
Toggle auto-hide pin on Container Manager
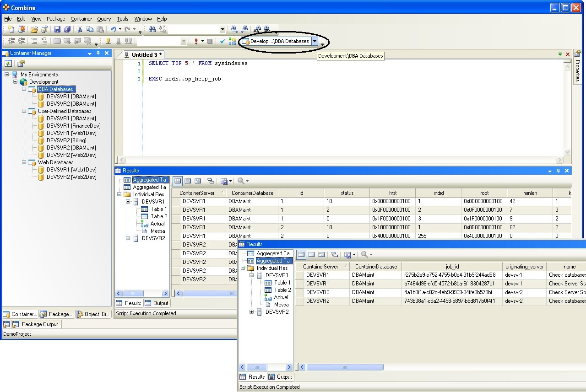[98, 54]
